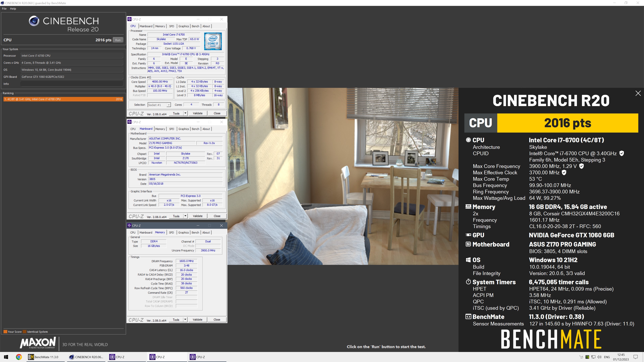This screenshot has height=362, width=644.
Task: Click Validate in the Mainboard window
Action: [198, 216]
